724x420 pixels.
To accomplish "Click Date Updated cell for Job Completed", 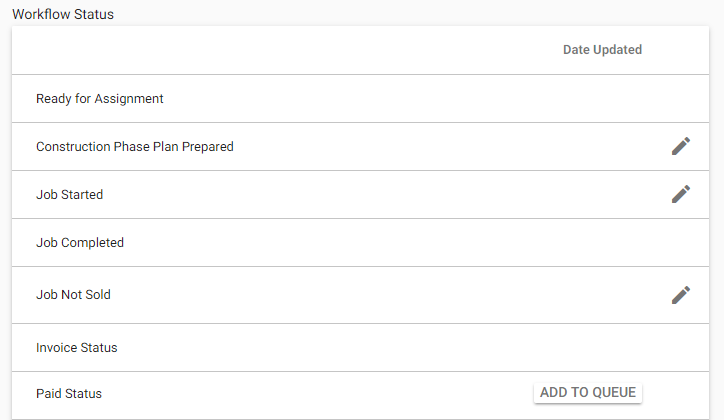I will coord(602,242).
